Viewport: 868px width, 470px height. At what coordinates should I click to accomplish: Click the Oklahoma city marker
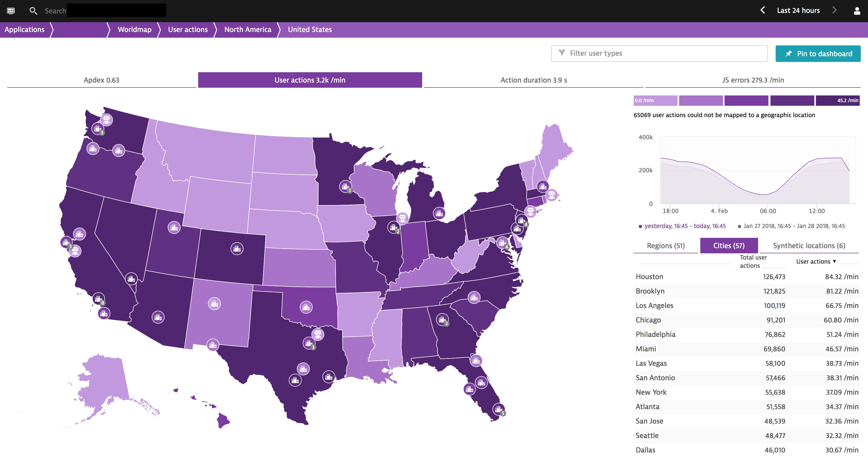click(x=306, y=307)
